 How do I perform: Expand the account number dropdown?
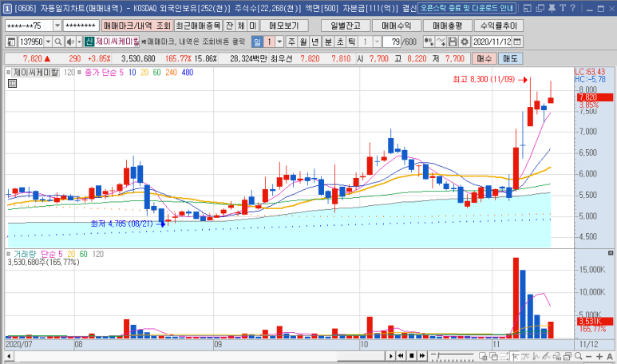(57, 26)
